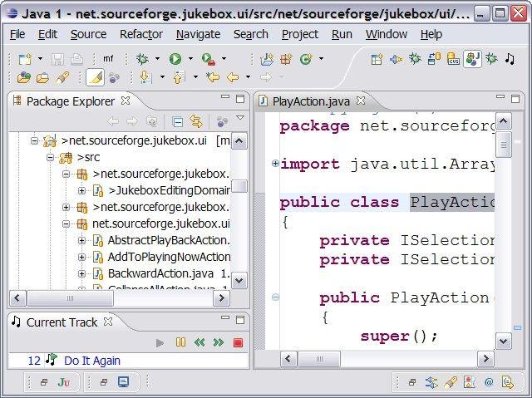The height and width of the screenshot is (398, 532).
Task: Click the Next Annotation icon
Action: point(145,77)
